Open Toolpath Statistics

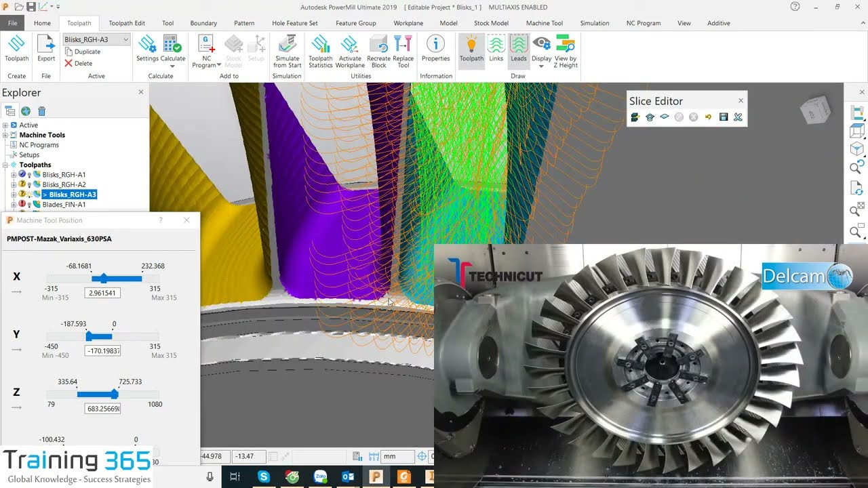[321, 44]
